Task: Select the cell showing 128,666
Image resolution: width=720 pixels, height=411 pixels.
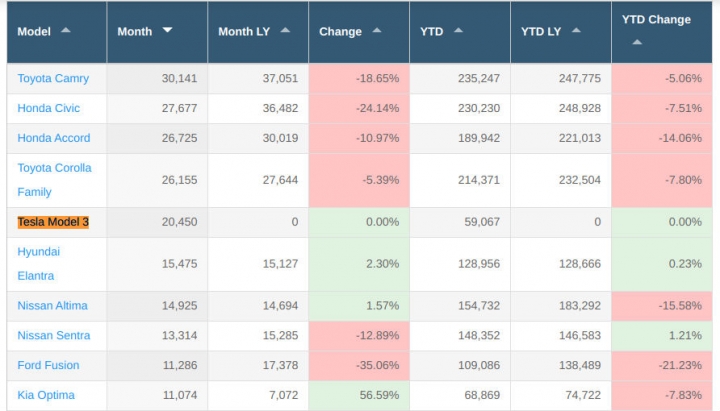Action: pyautogui.click(x=561, y=264)
